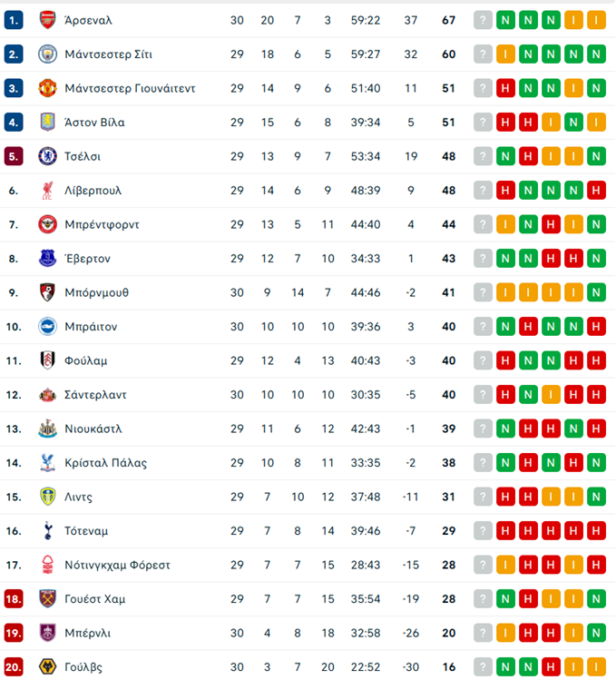This screenshot has width=616, height=680.
Task: Click the Arsenal club crest icon
Action: point(47,20)
